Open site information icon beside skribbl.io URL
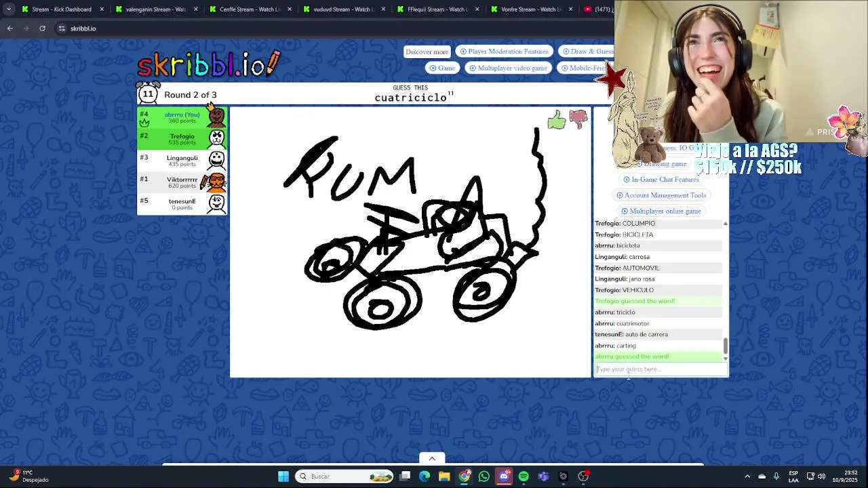 62,28
